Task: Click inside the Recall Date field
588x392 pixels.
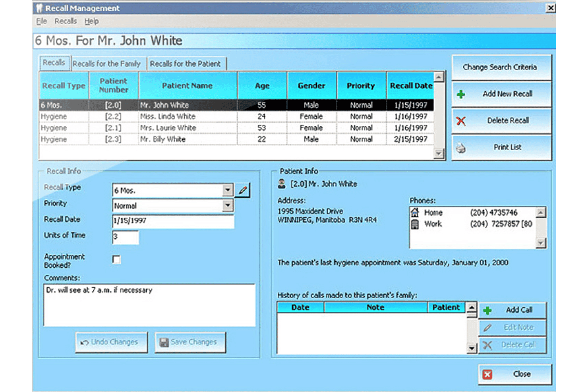Action: point(173,221)
